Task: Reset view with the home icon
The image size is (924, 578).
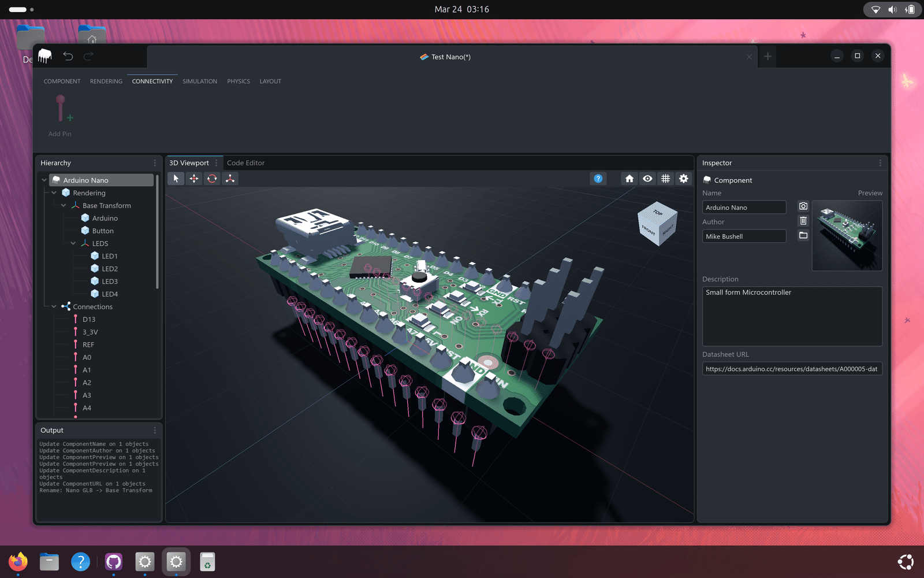Action: point(629,179)
